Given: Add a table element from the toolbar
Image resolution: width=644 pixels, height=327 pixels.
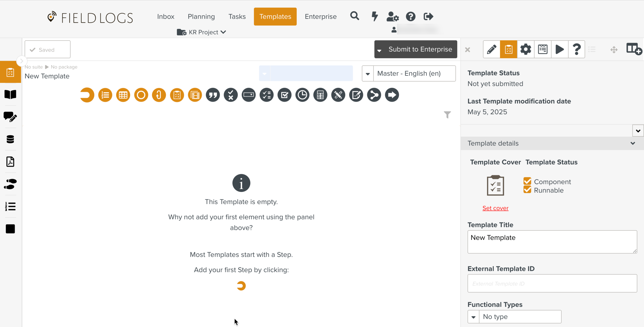Looking at the screenshot, I should click(x=123, y=95).
